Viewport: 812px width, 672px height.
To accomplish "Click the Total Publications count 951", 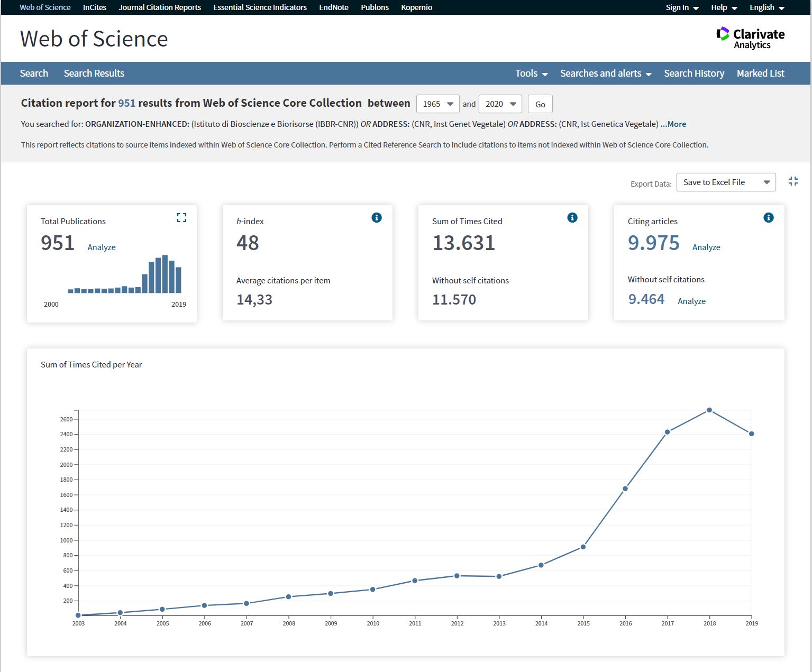I will pos(58,243).
